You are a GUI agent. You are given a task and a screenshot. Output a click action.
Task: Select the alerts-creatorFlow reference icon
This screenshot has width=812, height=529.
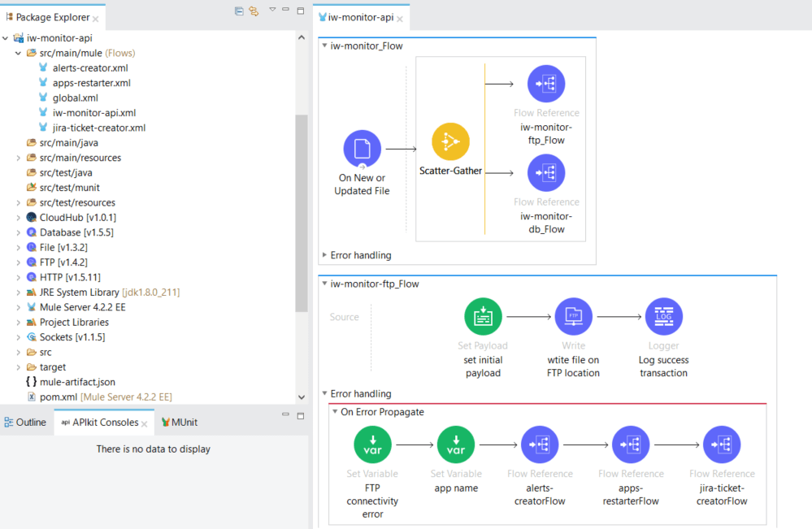[540, 444]
